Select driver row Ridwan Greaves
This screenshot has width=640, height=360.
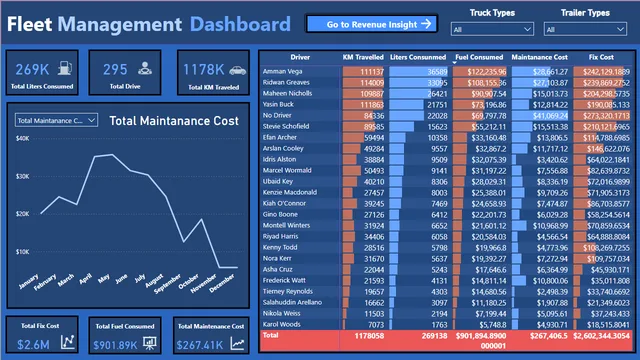446,82
